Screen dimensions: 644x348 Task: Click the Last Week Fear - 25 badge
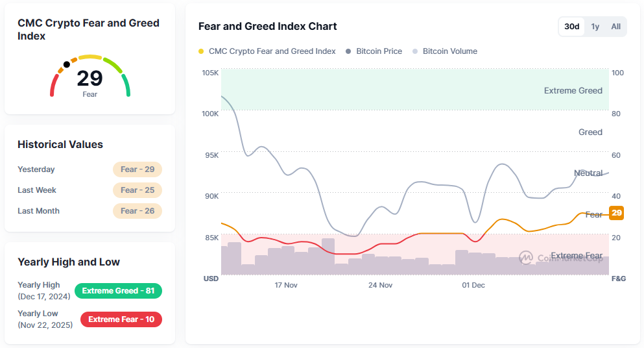pos(137,190)
